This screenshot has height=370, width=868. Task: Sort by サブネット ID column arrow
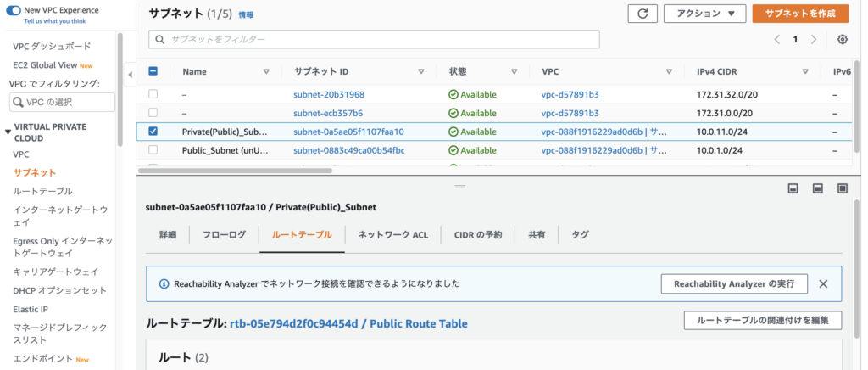421,71
